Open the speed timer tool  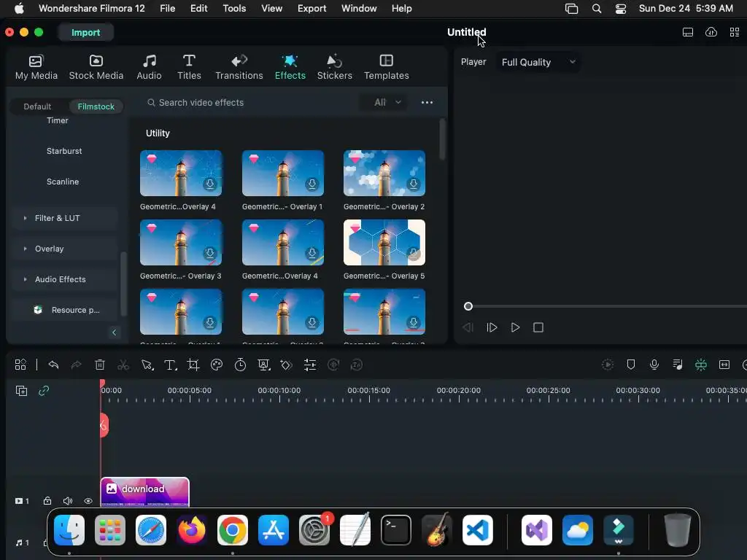coord(240,365)
